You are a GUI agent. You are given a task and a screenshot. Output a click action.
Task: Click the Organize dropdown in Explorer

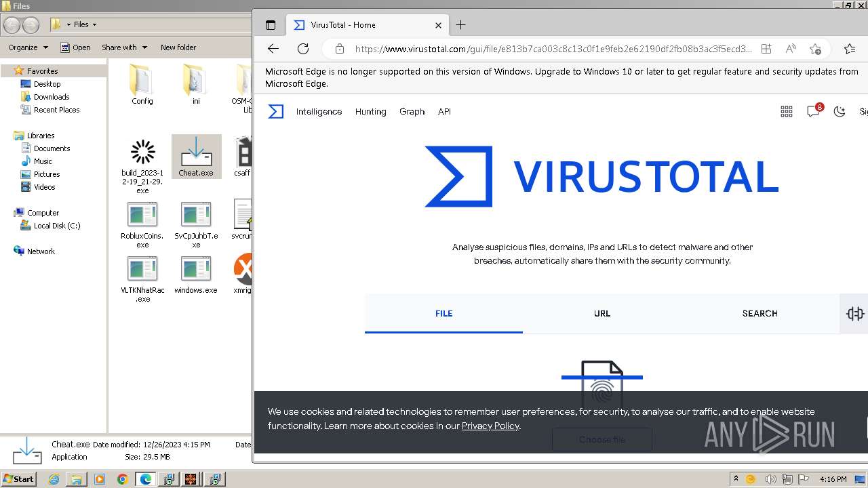click(x=28, y=47)
